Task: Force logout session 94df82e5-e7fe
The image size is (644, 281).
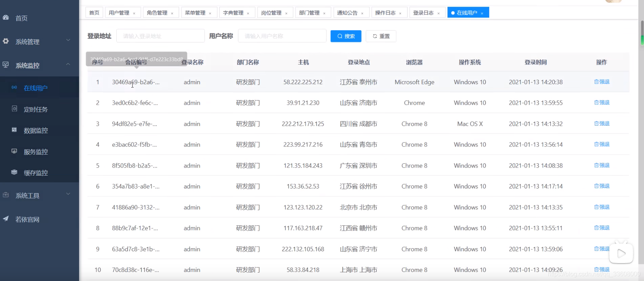Action: 602,123
